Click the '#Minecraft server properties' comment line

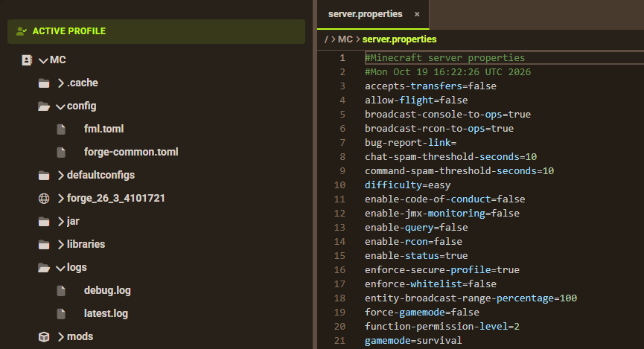click(444, 58)
